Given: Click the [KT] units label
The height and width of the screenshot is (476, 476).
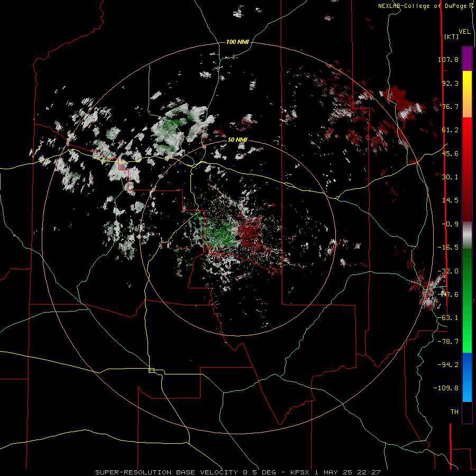Looking at the screenshot, I should (452, 36).
